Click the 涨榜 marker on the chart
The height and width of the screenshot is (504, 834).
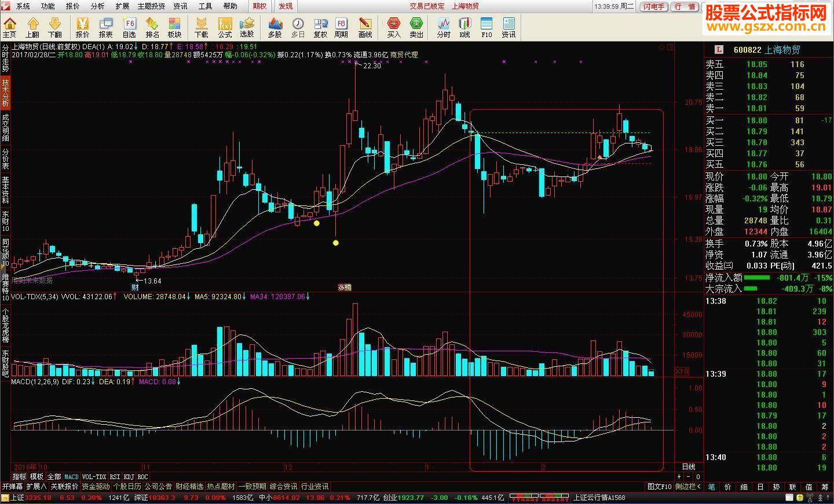click(345, 287)
